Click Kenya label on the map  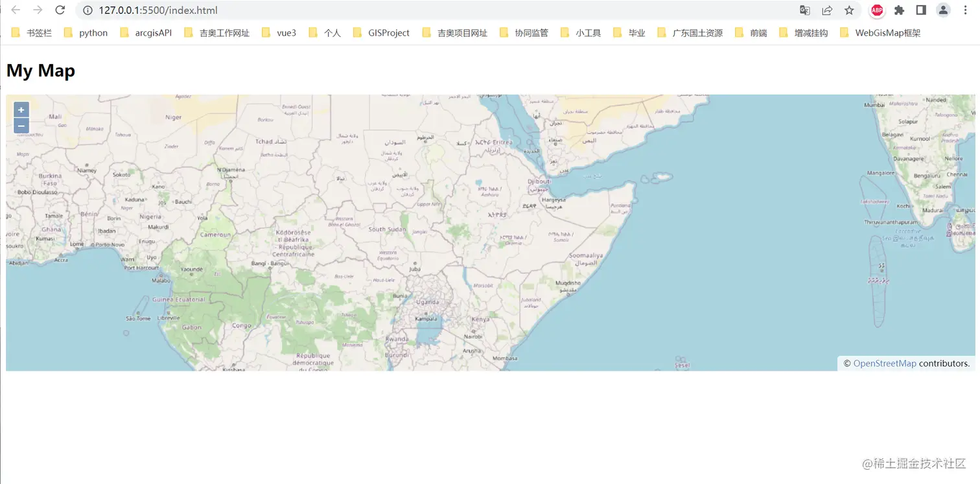coord(480,319)
